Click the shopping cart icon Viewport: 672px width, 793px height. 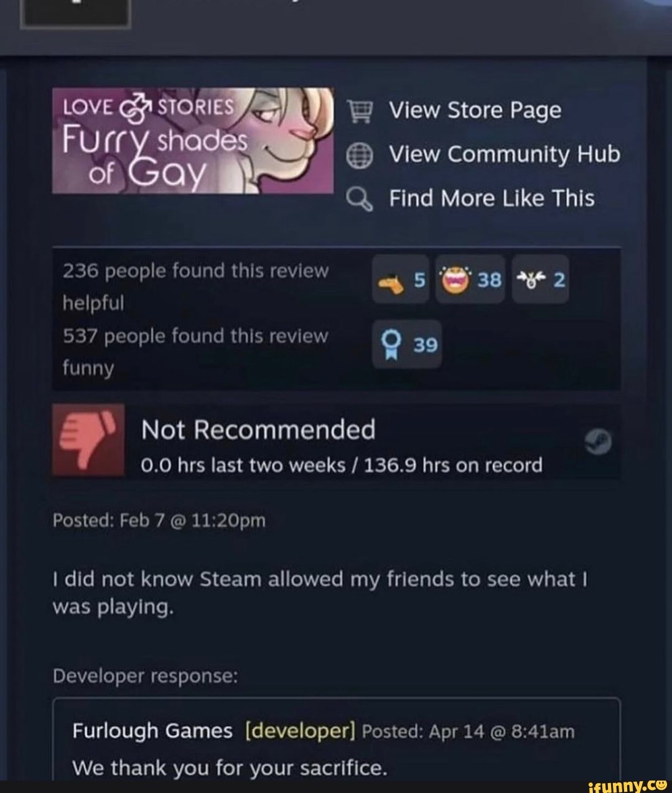tap(360, 111)
